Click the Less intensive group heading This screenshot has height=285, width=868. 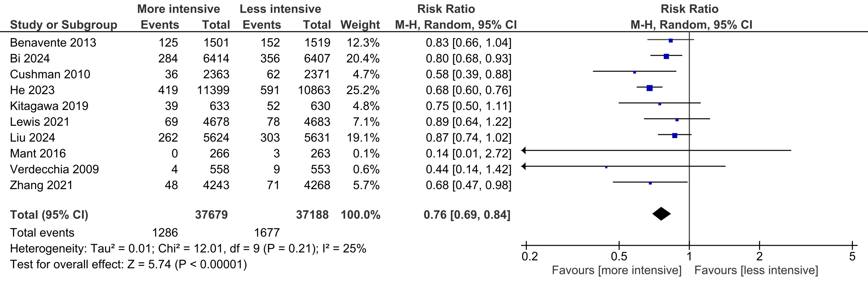pos(280,9)
